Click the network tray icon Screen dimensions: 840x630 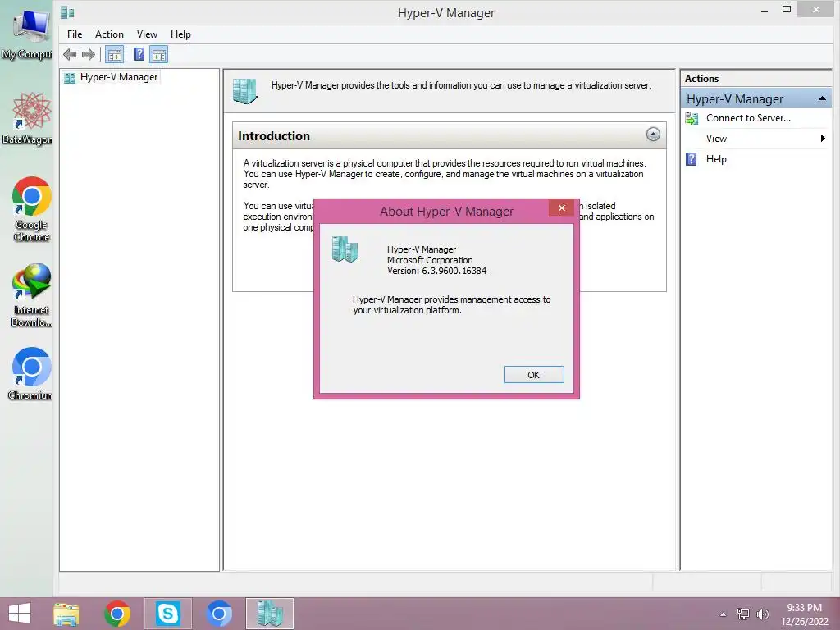(742, 614)
